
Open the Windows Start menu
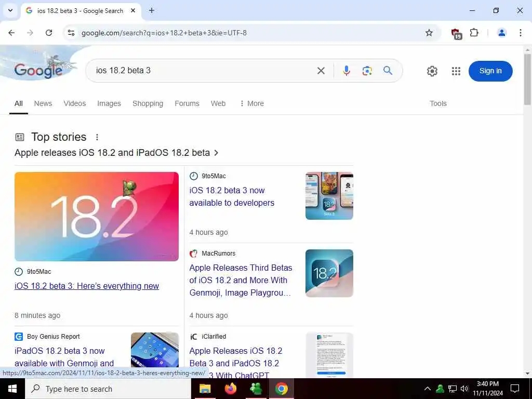[12, 389]
